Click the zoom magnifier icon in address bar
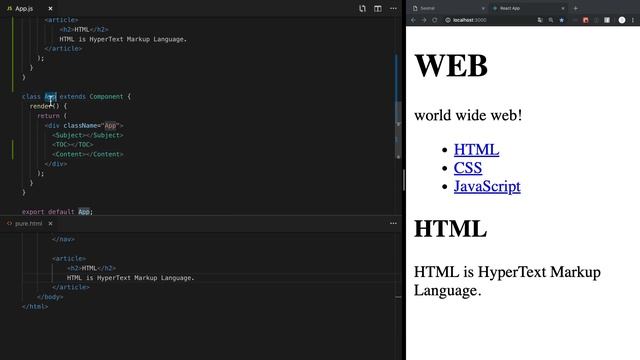 pyautogui.click(x=551, y=20)
